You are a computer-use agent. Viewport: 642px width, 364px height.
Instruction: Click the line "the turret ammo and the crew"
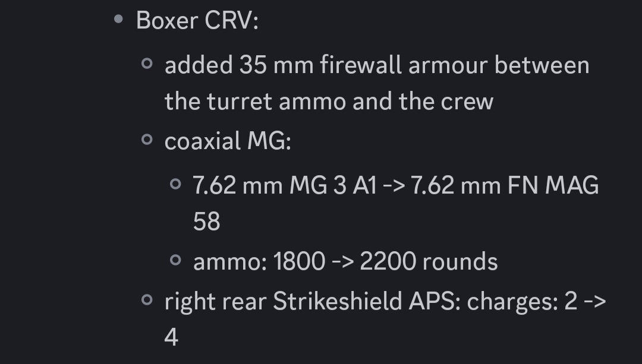click(329, 102)
